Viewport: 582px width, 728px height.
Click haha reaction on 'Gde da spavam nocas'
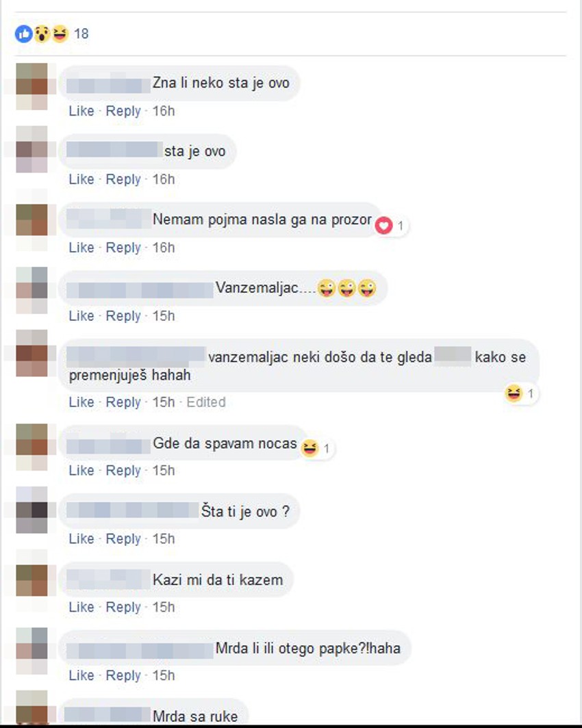click(309, 448)
